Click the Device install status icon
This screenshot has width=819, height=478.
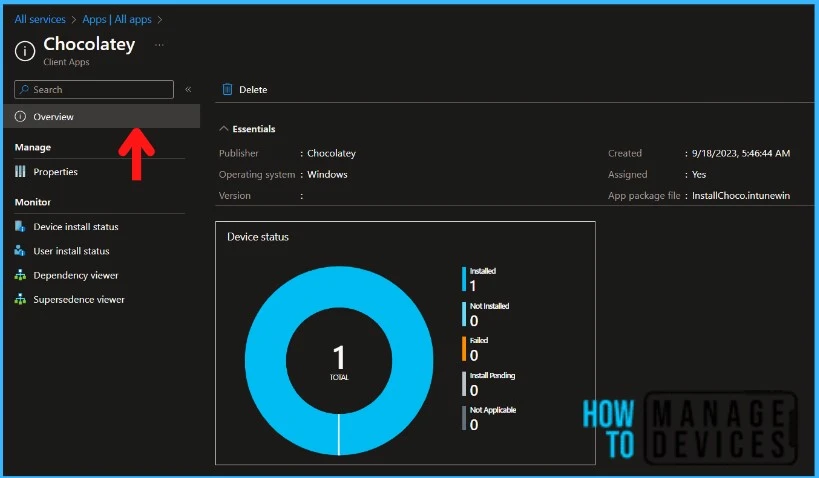tap(20, 226)
